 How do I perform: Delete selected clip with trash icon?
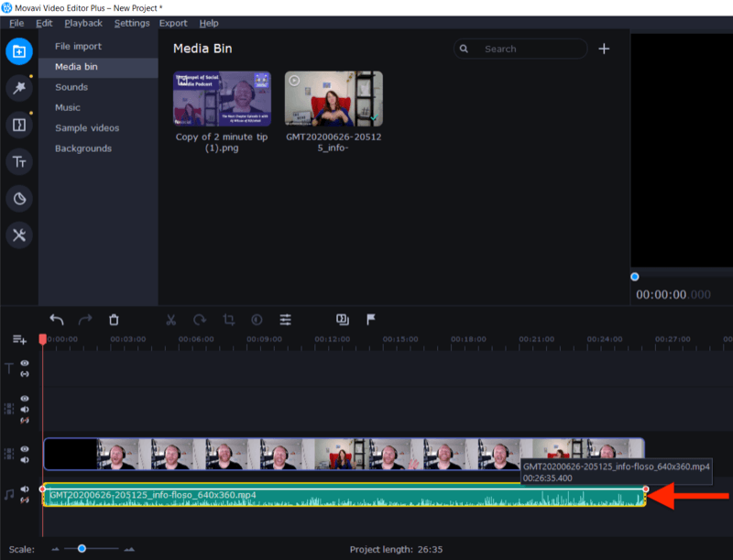pyautogui.click(x=114, y=320)
